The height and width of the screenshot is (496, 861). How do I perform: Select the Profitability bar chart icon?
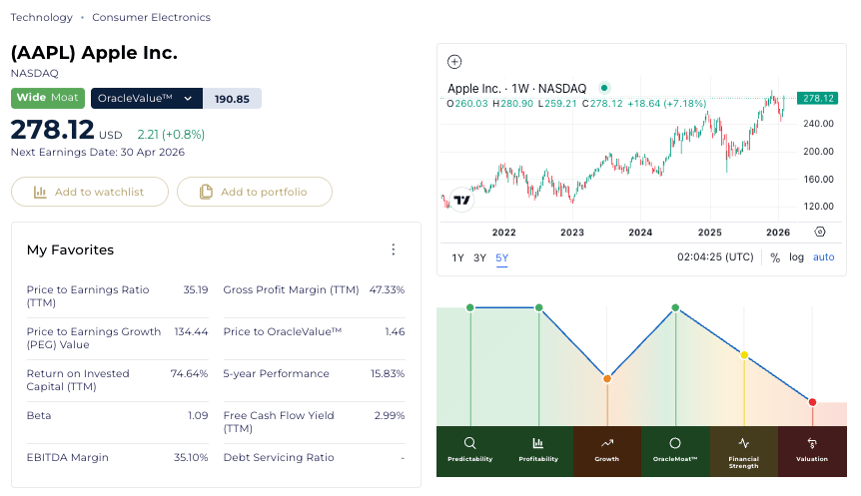tap(538, 443)
